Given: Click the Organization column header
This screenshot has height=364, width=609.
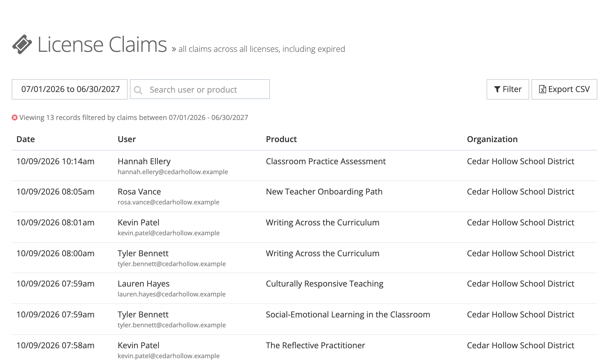Looking at the screenshot, I should coord(492,139).
